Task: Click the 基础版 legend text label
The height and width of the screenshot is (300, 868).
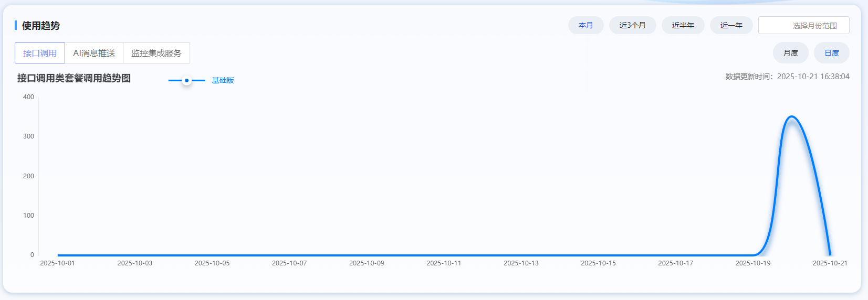Action: click(x=223, y=80)
